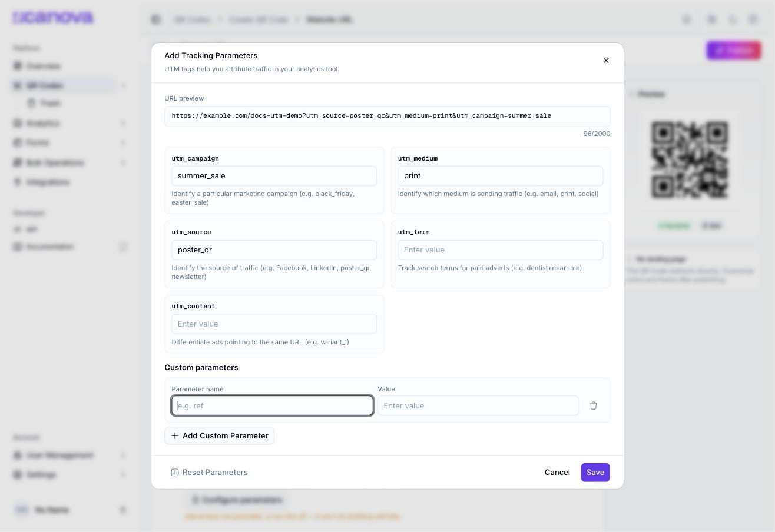The width and height of the screenshot is (775, 532).
Task: Open Overview in the blurred sidebar
Action: pos(43,66)
